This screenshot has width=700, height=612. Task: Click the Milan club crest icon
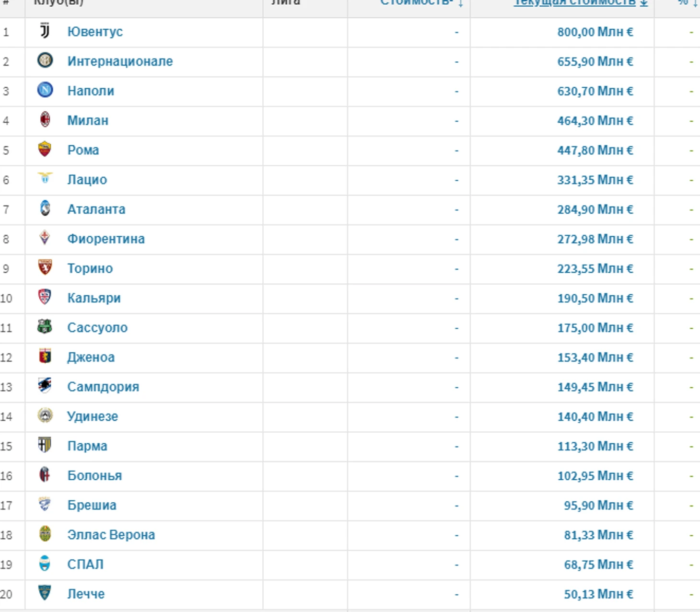[45, 119]
